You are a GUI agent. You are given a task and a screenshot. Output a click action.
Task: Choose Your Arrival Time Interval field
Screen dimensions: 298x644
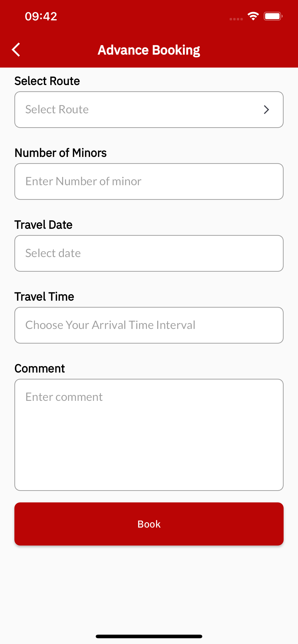(x=149, y=325)
